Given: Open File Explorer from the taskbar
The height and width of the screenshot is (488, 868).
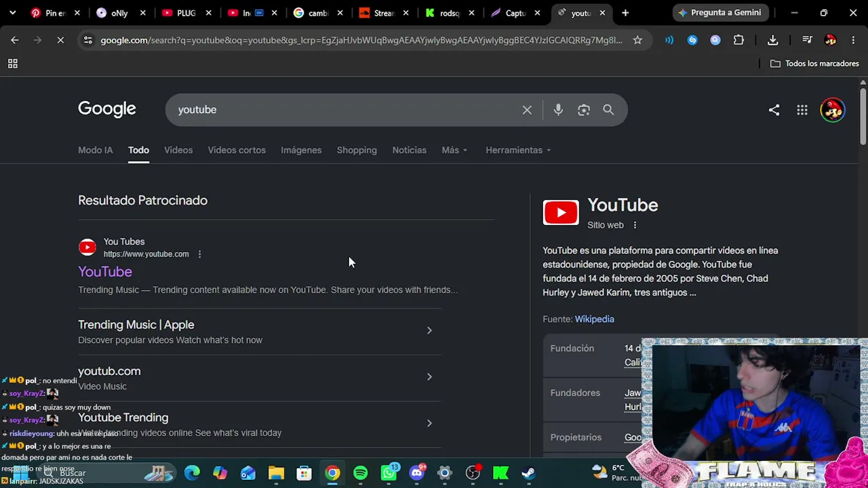Looking at the screenshot, I should coord(276,472).
